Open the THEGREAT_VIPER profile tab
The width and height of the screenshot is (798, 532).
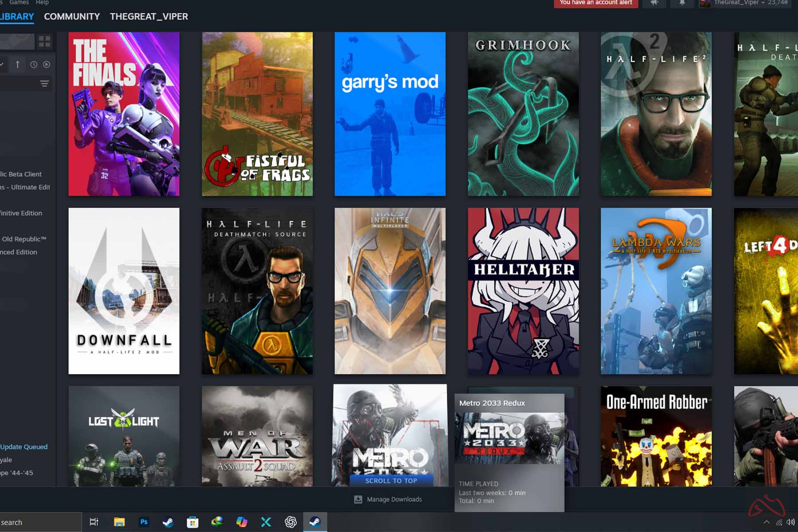[149, 16]
